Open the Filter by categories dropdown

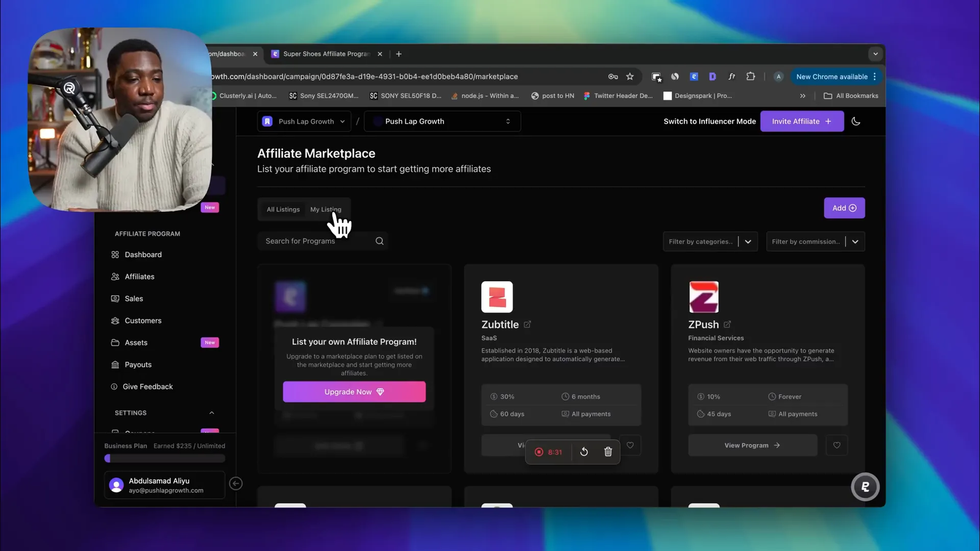710,242
